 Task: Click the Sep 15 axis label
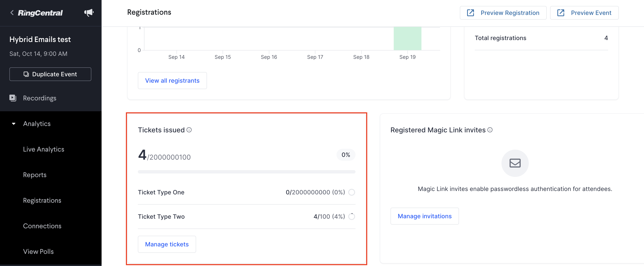[x=223, y=57]
